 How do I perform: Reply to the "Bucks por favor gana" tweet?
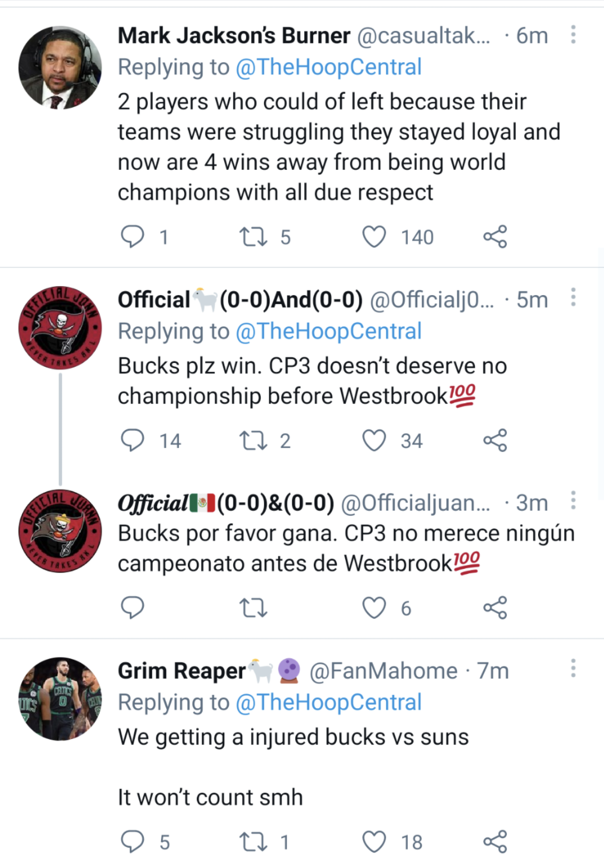coord(133,608)
